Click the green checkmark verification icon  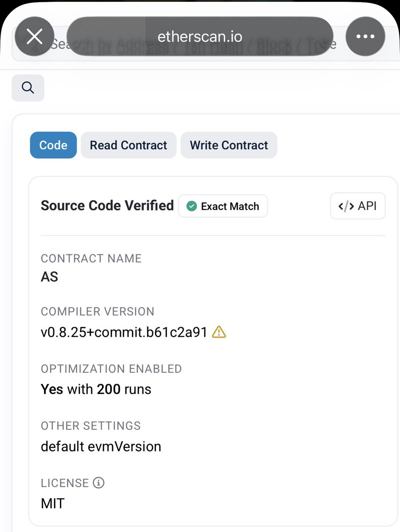pyautogui.click(x=192, y=206)
